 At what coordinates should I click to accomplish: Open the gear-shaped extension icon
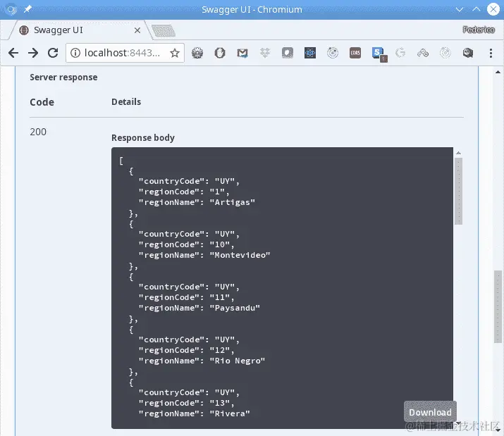197,53
